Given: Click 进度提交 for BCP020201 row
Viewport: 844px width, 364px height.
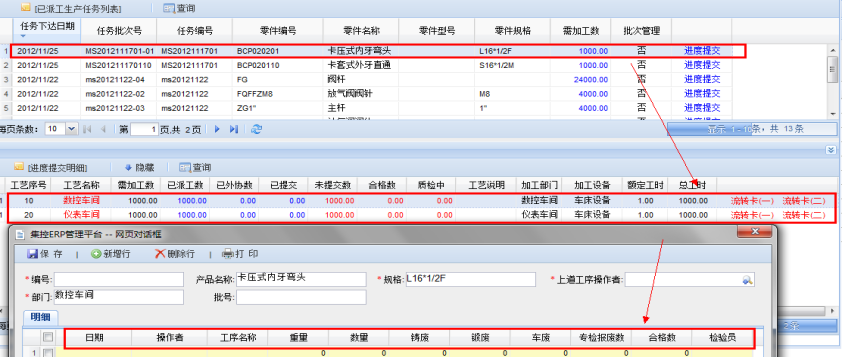Looking at the screenshot, I should tap(702, 51).
